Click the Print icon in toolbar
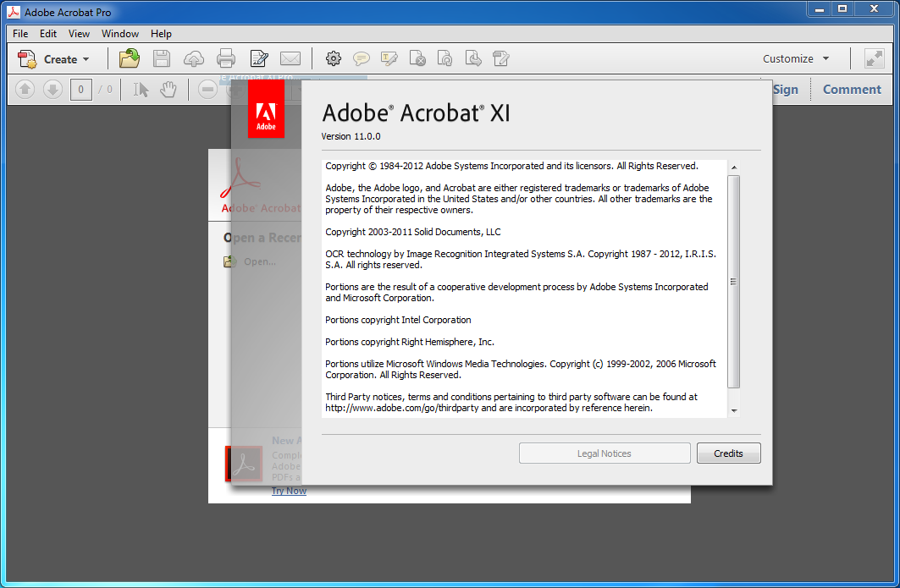900x588 pixels. pos(226,58)
